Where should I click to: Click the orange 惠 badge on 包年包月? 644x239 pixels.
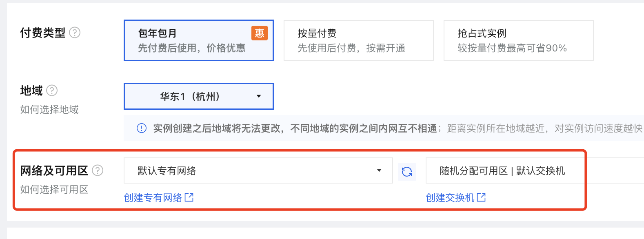(x=259, y=33)
